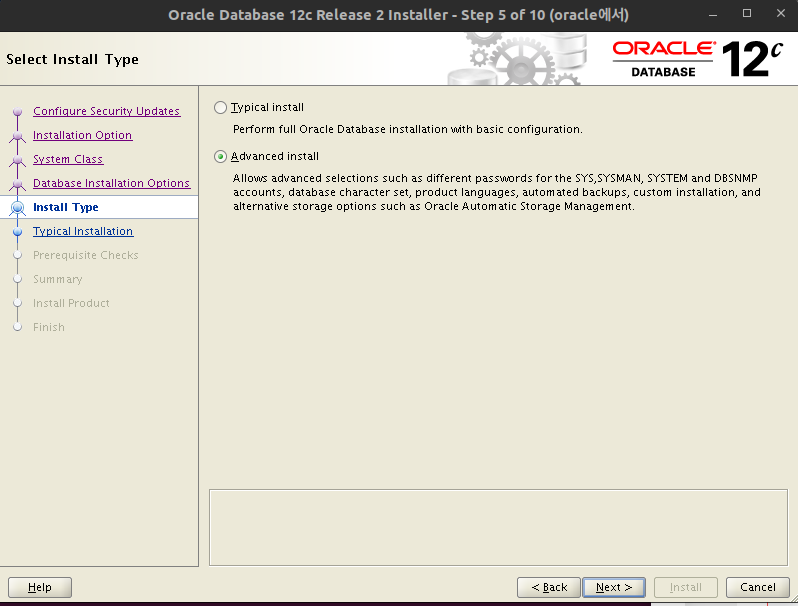Viewport: 798px width, 606px height.
Task: Click the Help button
Action: (40, 587)
